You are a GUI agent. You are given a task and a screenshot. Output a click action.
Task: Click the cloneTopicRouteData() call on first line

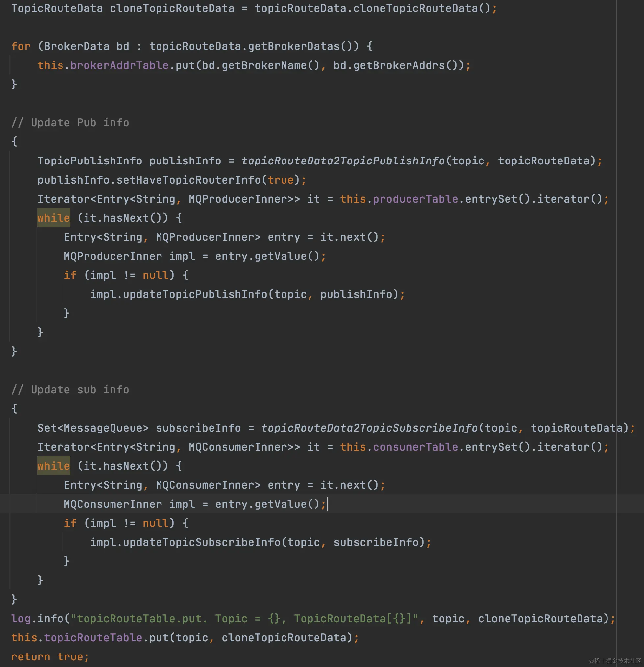(415, 8)
